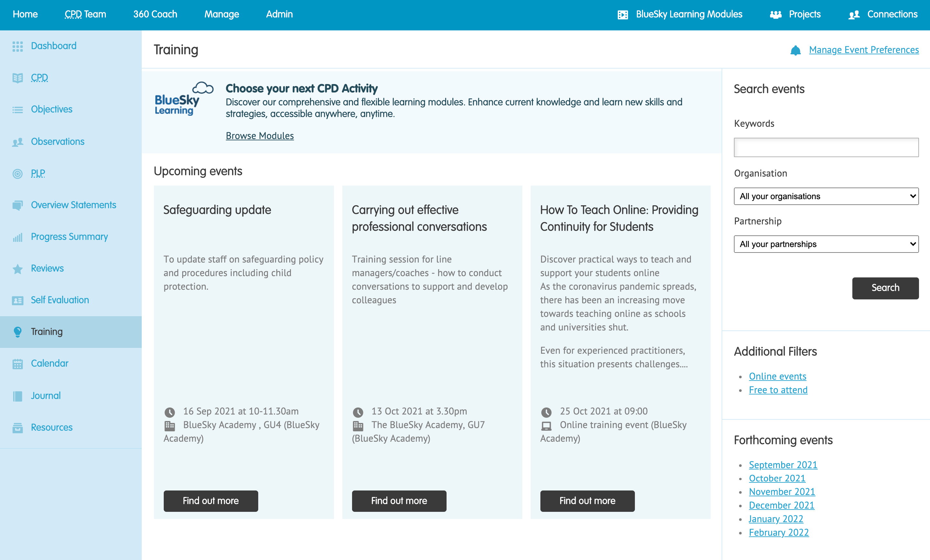Open the CPD Team menu
930x560 pixels.
tap(85, 14)
